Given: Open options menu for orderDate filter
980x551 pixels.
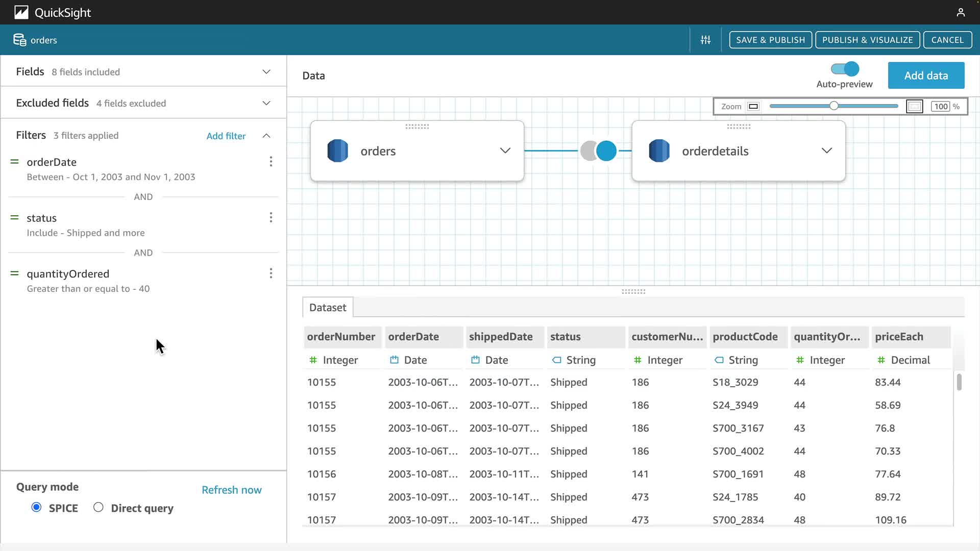Looking at the screenshot, I should (x=271, y=162).
